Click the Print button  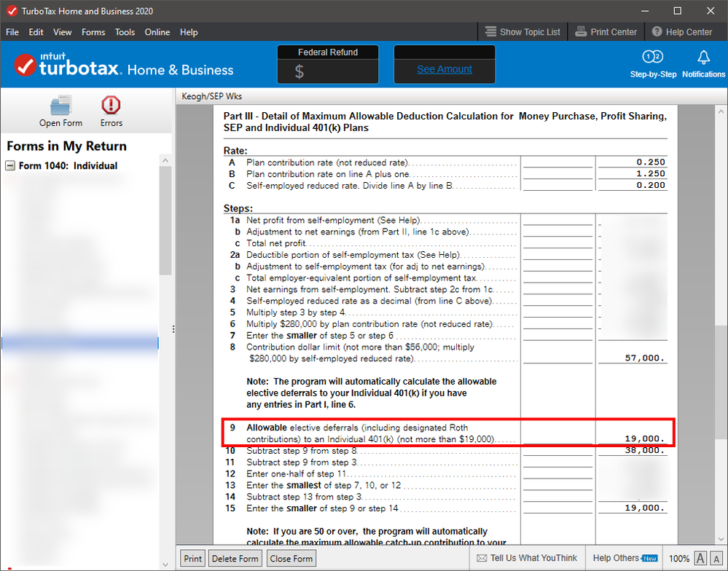pos(192,559)
